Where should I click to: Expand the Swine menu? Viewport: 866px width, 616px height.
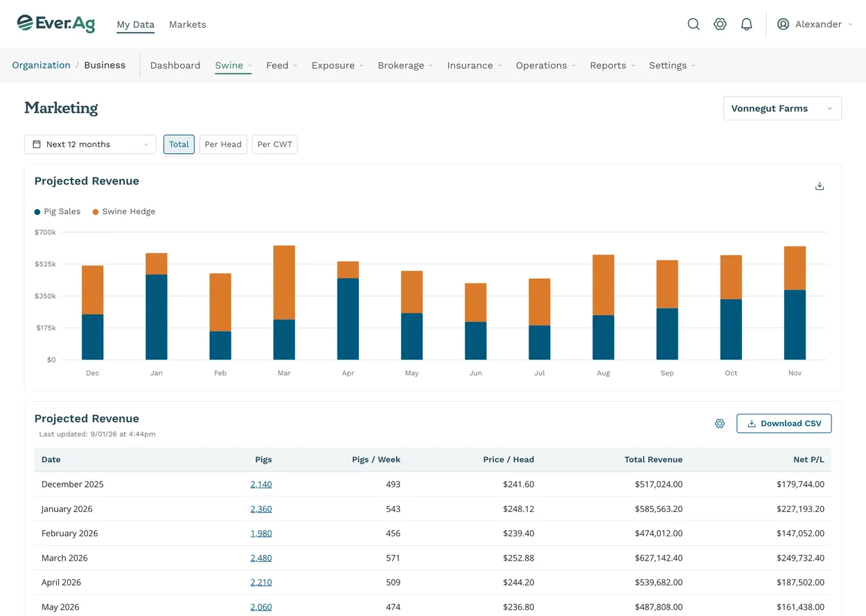point(233,65)
